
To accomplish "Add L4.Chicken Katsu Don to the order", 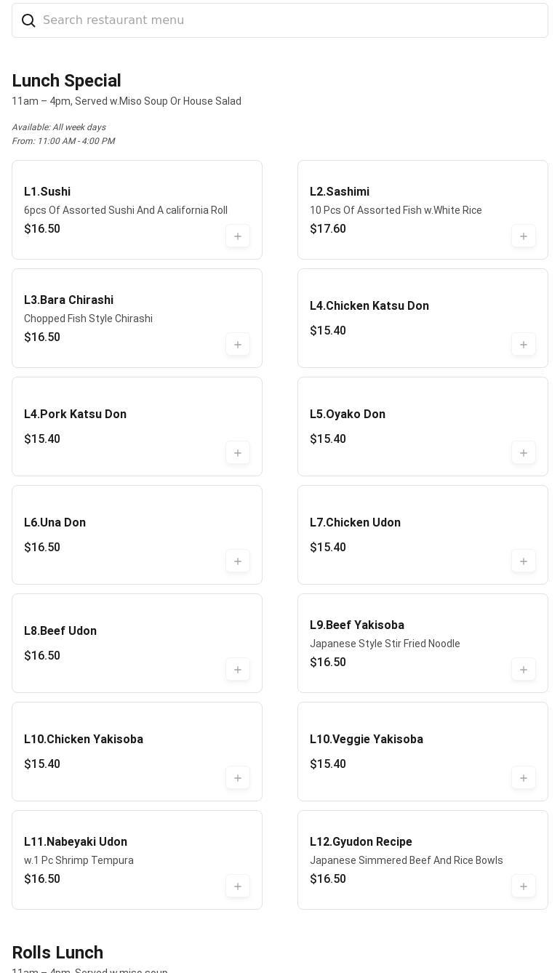I will pyautogui.click(x=524, y=345).
